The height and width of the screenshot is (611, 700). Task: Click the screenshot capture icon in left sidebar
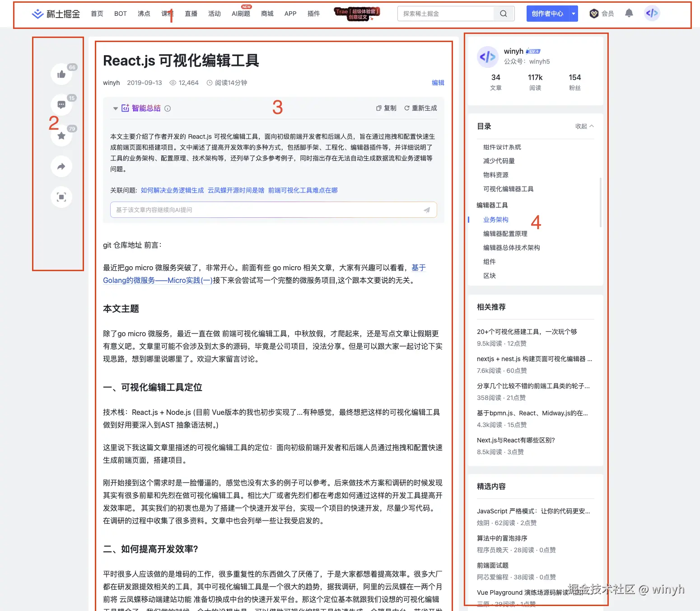(x=61, y=197)
